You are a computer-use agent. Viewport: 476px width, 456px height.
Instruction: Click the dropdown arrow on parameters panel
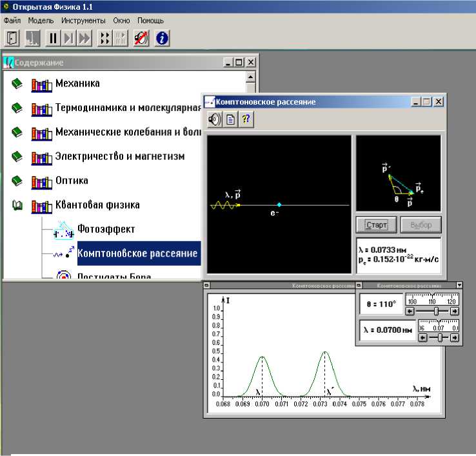point(459,284)
